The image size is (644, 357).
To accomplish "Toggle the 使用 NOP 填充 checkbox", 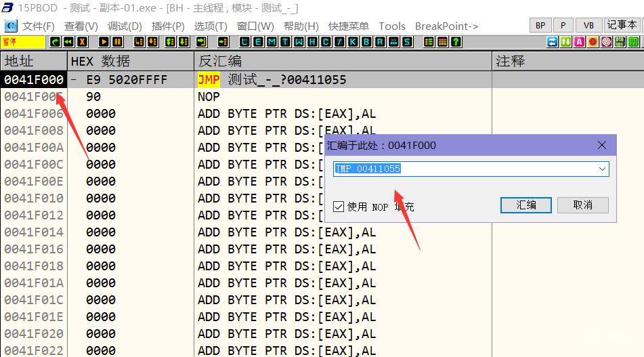I will (x=339, y=207).
